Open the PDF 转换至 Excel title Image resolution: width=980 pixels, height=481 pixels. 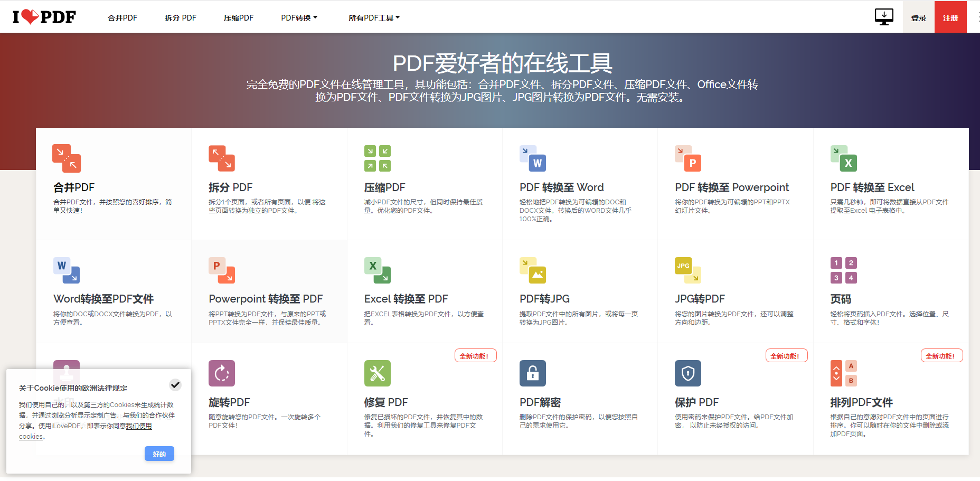pyautogui.click(x=872, y=187)
